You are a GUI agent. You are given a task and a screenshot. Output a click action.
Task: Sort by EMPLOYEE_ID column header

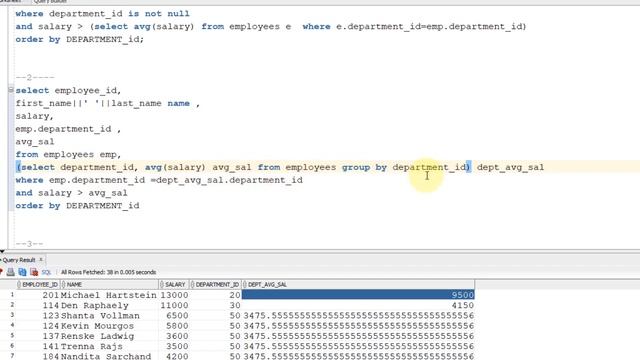point(38,284)
